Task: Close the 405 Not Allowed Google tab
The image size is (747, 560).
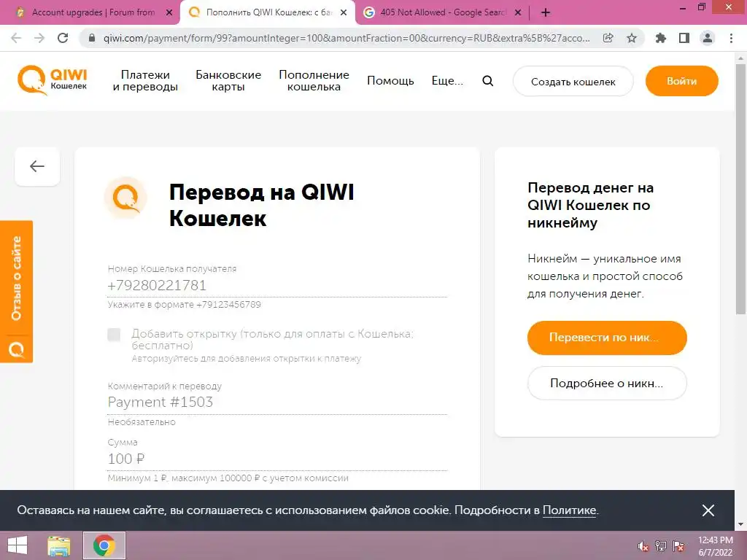Action: point(518,13)
